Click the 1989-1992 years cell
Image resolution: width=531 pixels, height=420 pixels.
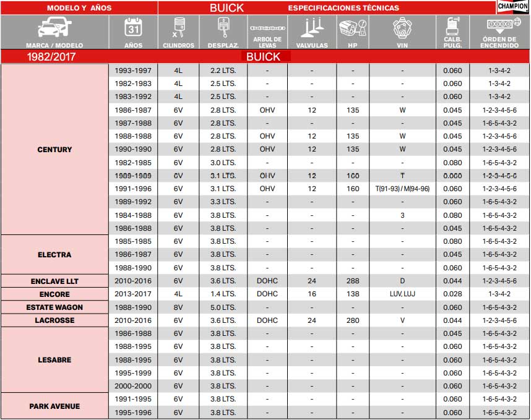(133, 202)
